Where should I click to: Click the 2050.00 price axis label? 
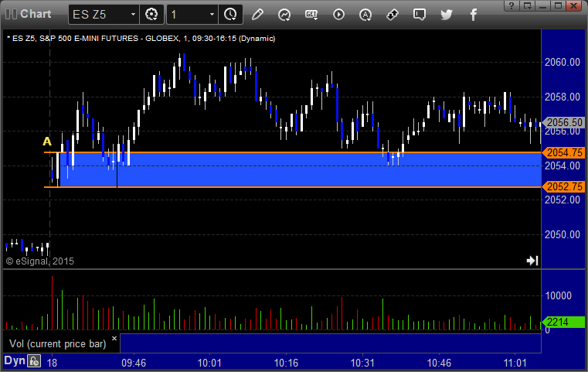point(563,234)
